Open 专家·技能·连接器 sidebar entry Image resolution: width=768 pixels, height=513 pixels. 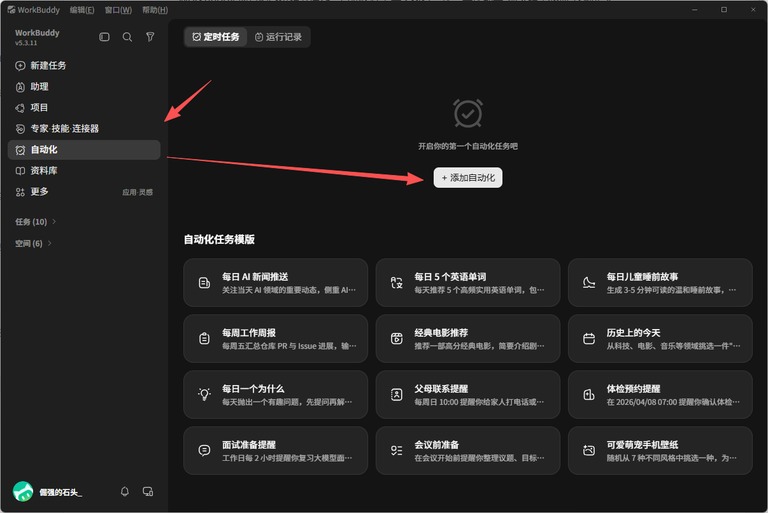[84, 129]
